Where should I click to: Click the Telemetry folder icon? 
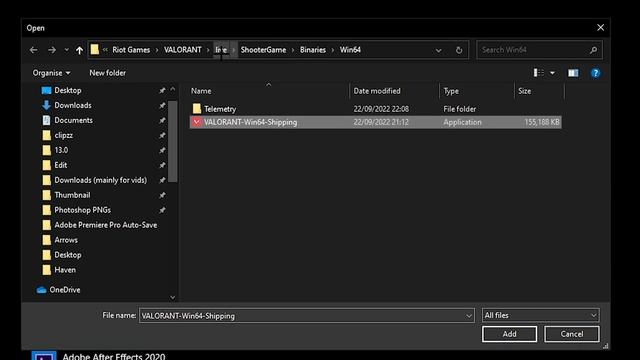tap(197, 109)
